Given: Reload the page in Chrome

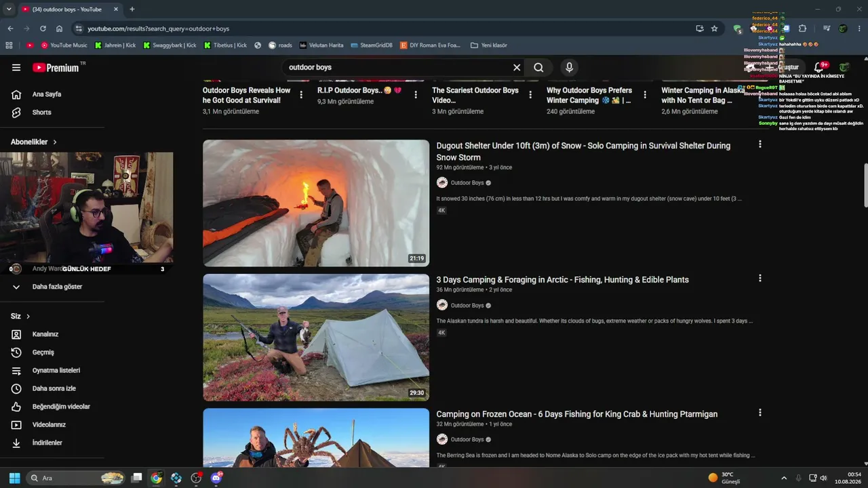Looking at the screenshot, I should (43, 28).
